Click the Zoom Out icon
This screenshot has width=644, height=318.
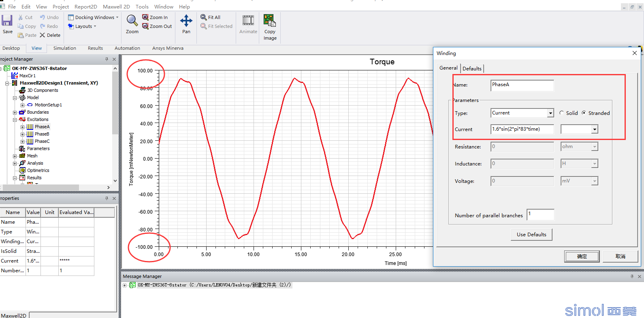pyautogui.click(x=145, y=26)
